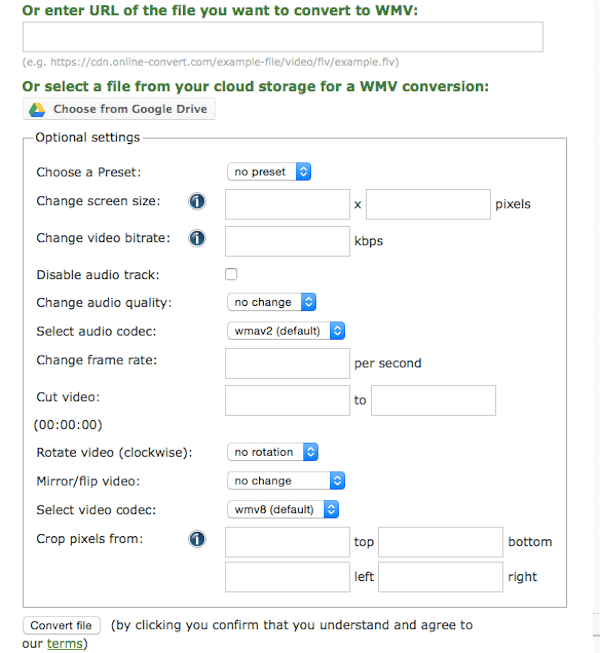Click the Google Drive logo icon
Image resolution: width=600 pixels, height=653 pixels.
[37, 109]
